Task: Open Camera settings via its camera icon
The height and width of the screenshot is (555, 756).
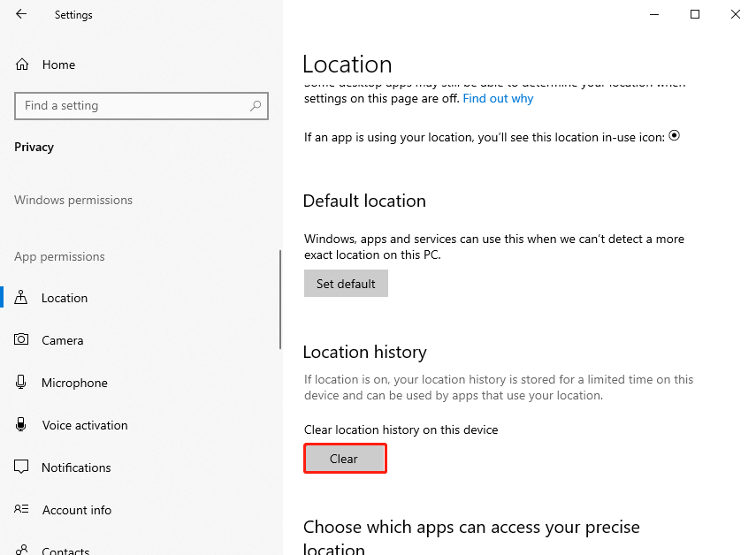Action: point(22,340)
